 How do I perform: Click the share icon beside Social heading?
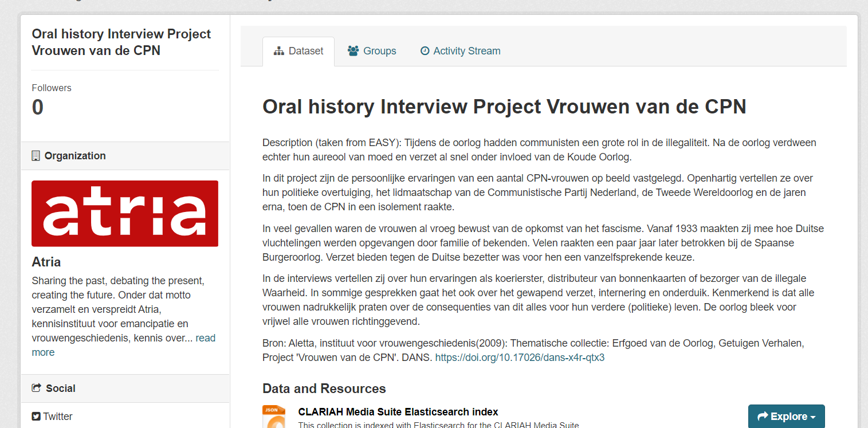pos(36,388)
